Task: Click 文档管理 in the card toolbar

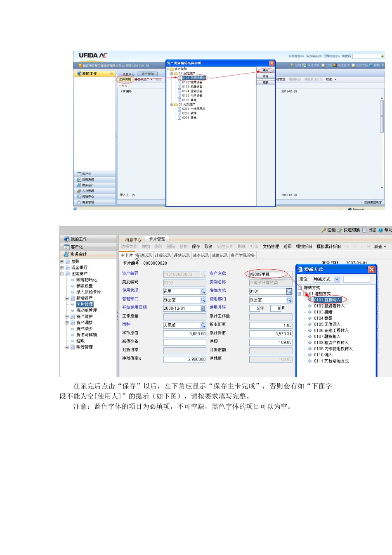Action: click(x=271, y=247)
